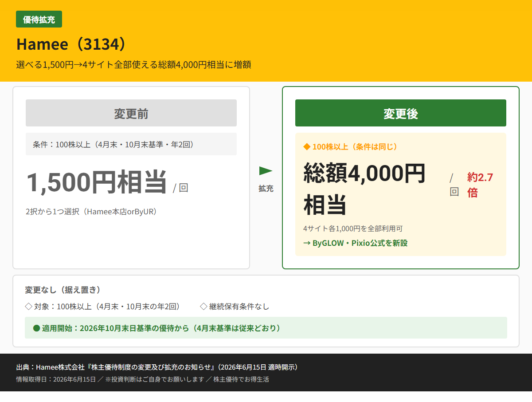Click the → ByGLOW・Pixio公式を新設 line
This screenshot has width=532, height=402.
(355, 243)
